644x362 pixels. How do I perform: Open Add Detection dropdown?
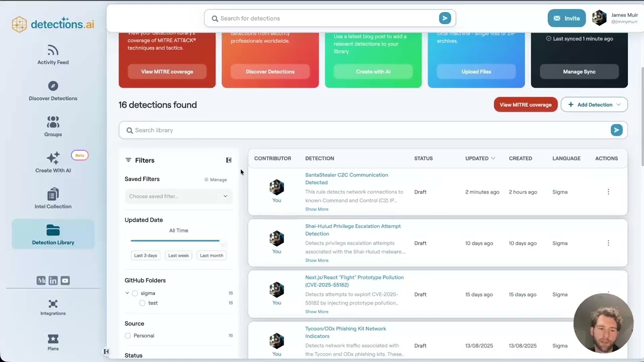[594, 105]
